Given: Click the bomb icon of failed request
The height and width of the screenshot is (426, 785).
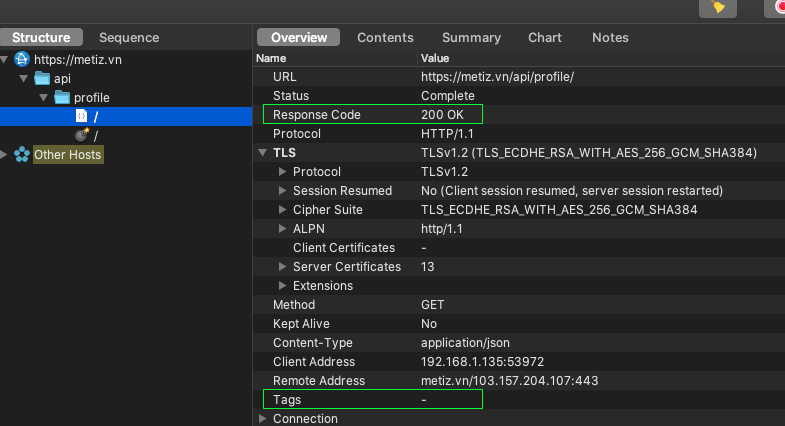Looking at the screenshot, I should (82, 135).
